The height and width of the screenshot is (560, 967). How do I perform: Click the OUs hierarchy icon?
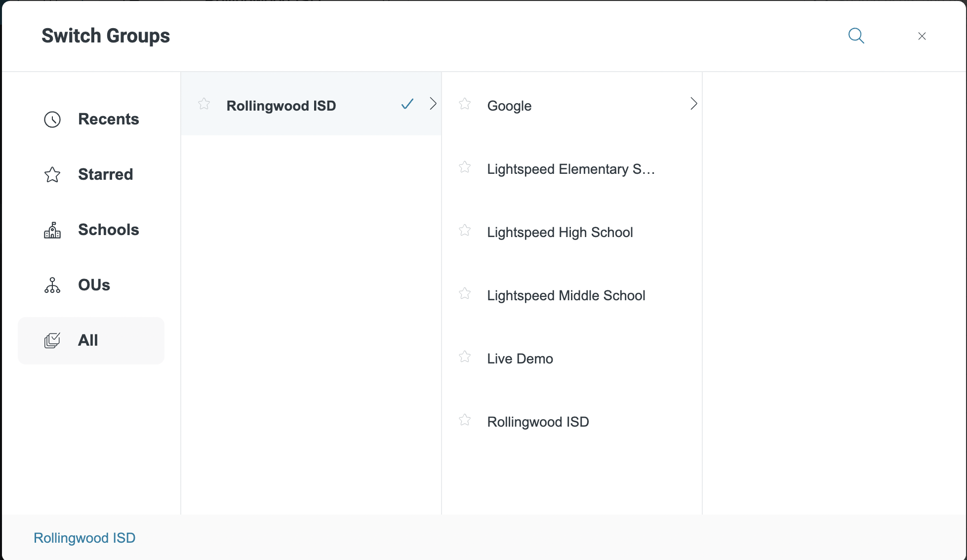pos(52,285)
